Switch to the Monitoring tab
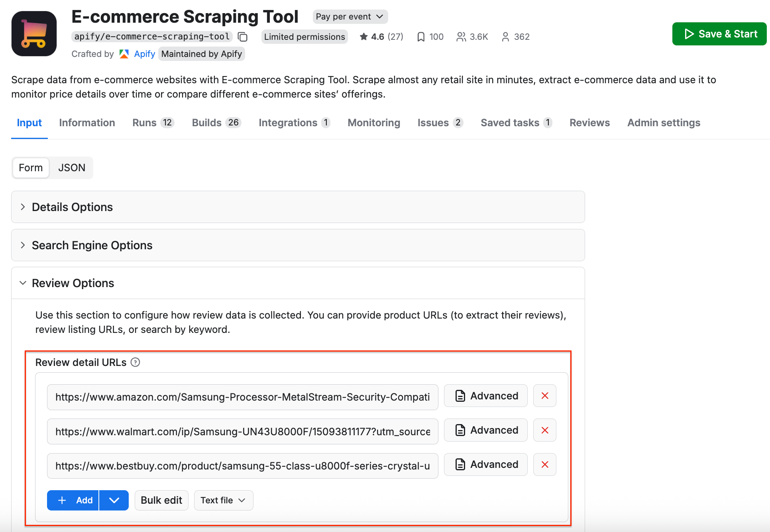Viewport: 770px width, 532px height. point(373,123)
